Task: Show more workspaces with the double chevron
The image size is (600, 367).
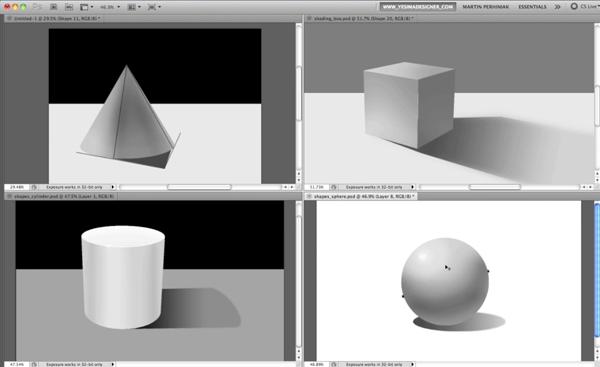Action: [558, 7]
